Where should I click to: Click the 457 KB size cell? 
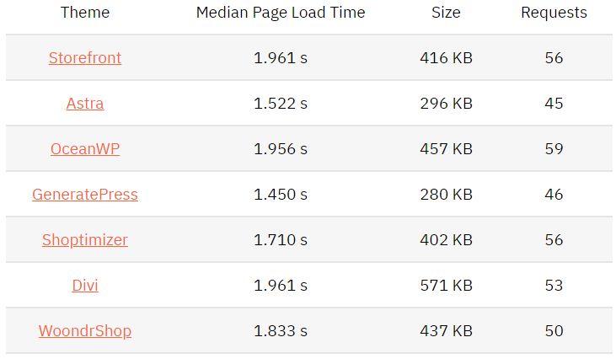446,149
